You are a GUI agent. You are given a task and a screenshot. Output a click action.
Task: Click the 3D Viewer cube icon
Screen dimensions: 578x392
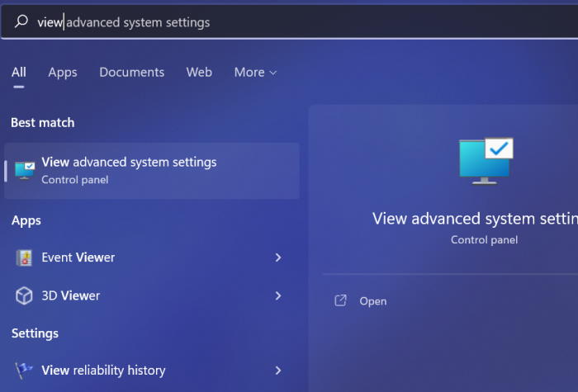point(24,295)
